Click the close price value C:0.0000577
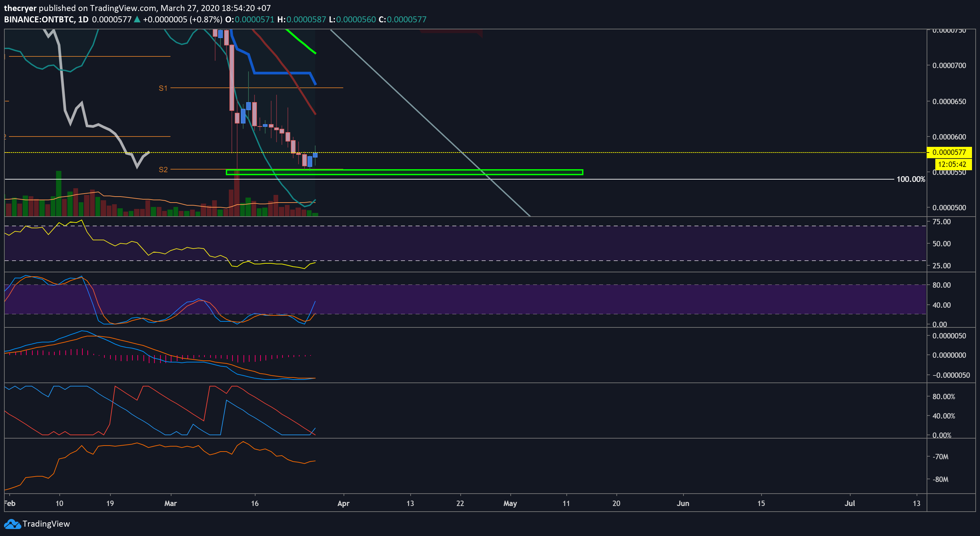The width and height of the screenshot is (980, 536). click(x=403, y=19)
